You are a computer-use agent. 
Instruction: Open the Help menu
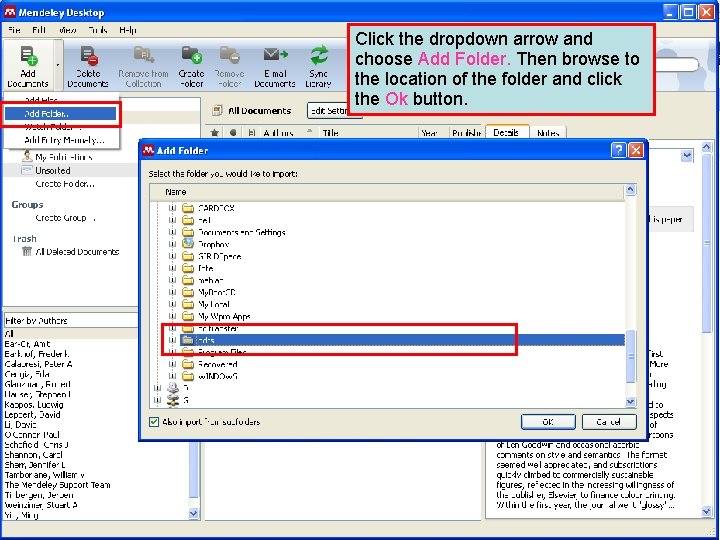pos(128,30)
